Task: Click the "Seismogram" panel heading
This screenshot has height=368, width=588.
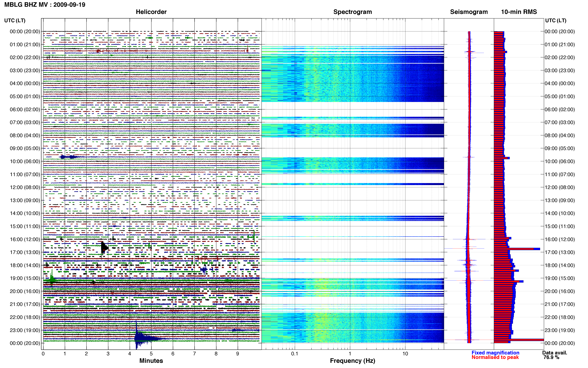Action: (469, 12)
